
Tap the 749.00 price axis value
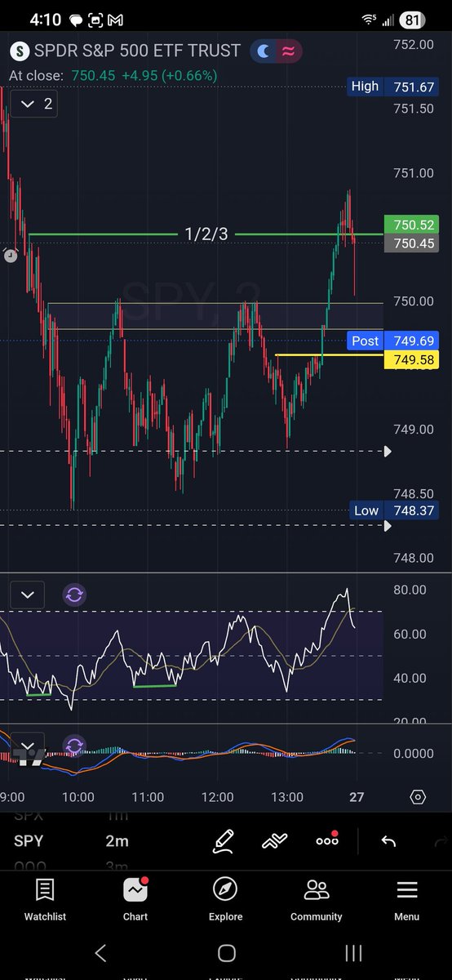pos(414,430)
